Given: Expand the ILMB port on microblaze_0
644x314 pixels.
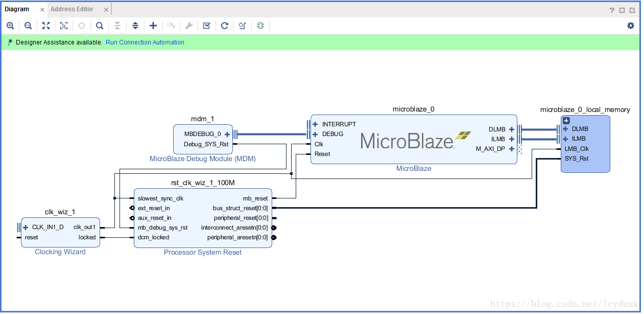Looking at the screenshot, I should click(x=512, y=139).
